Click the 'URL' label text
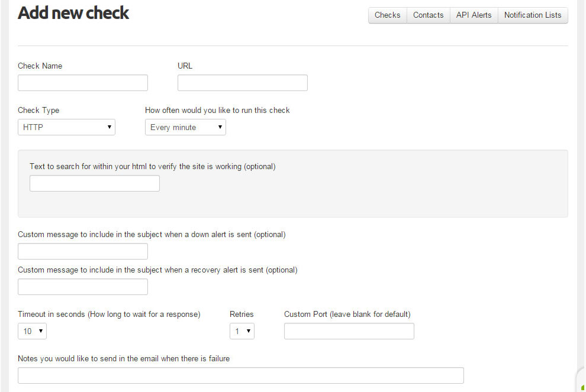The image size is (586, 392). [x=185, y=66]
